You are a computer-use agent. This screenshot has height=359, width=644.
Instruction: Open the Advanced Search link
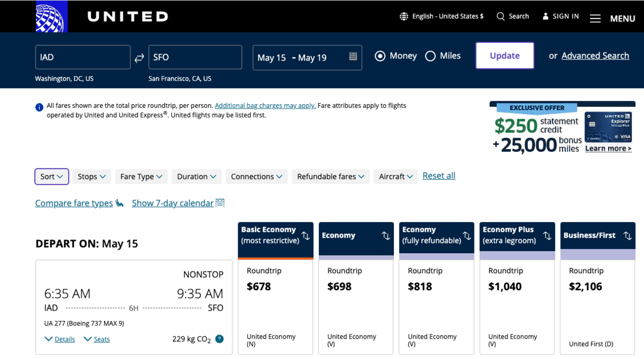[595, 56]
